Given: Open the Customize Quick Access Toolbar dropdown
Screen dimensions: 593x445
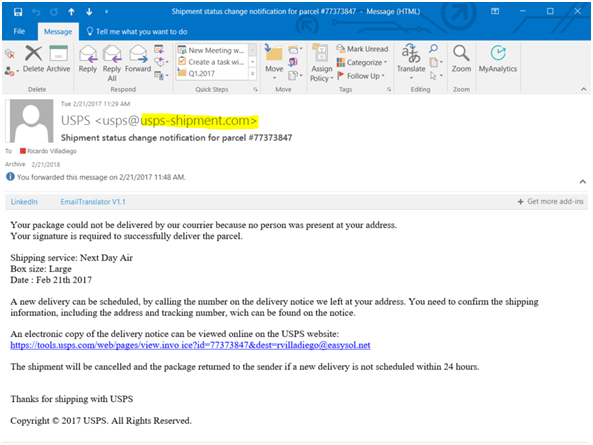Looking at the screenshot, I should pyautogui.click(x=107, y=12).
